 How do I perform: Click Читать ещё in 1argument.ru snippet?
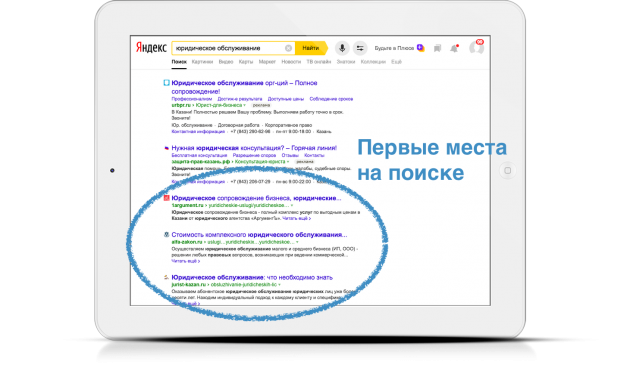tap(297, 218)
